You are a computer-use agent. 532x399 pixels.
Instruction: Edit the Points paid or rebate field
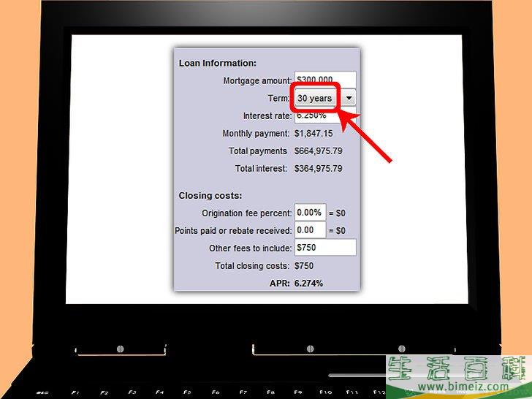point(310,230)
